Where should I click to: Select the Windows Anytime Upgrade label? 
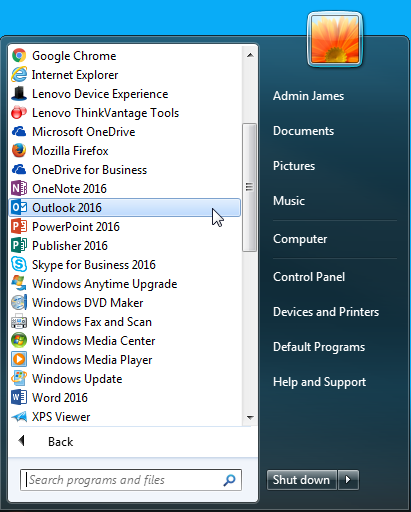click(x=105, y=284)
